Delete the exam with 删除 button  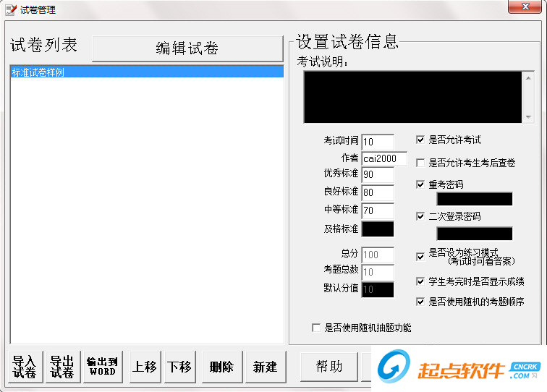click(222, 367)
